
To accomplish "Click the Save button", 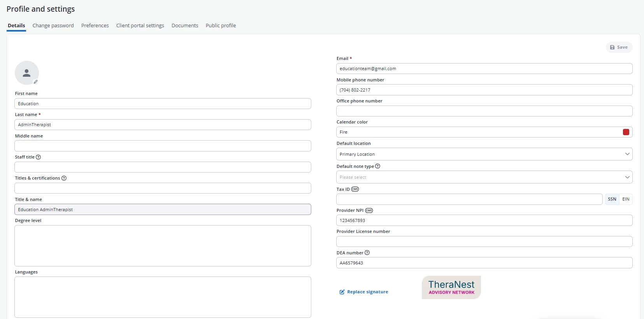I will point(619,47).
